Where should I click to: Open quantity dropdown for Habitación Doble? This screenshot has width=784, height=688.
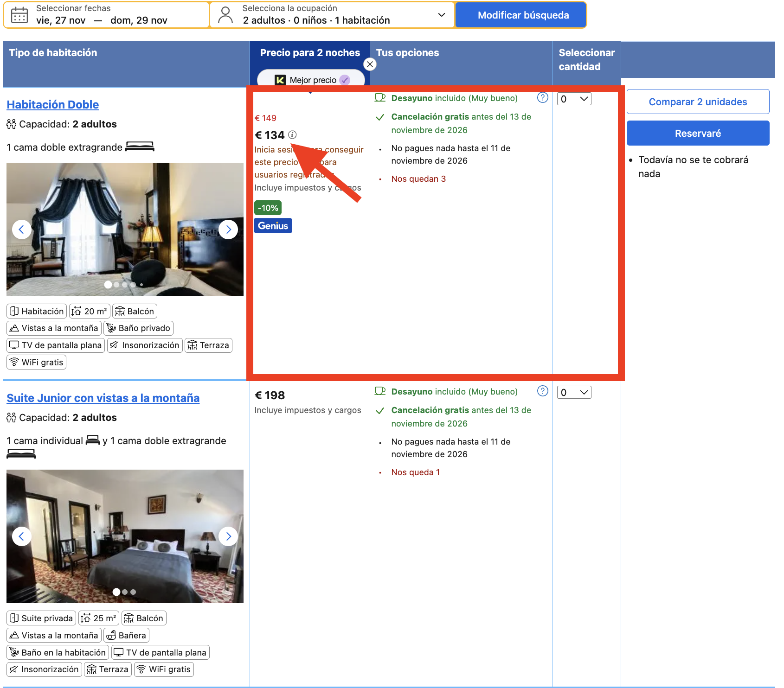point(574,99)
